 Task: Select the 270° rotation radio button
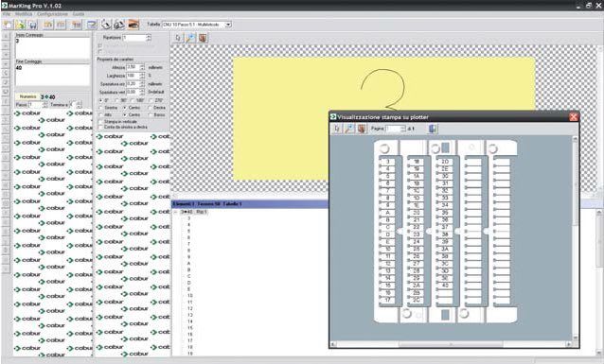coord(151,100)
